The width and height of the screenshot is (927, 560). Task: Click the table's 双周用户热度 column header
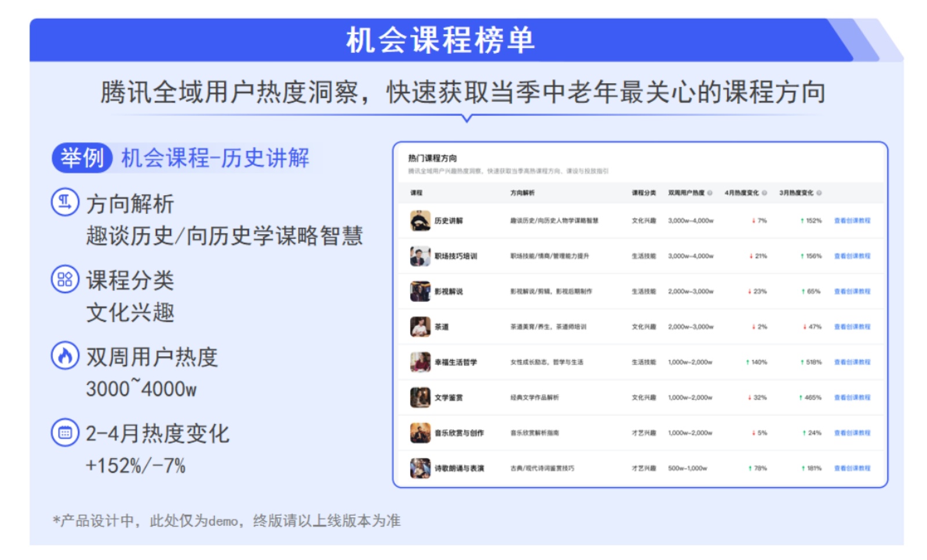(687, 193)
